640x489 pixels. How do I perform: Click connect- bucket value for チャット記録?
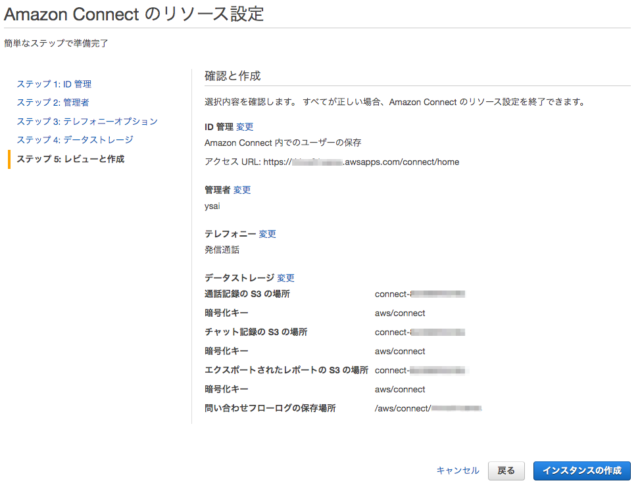[420, 332]
